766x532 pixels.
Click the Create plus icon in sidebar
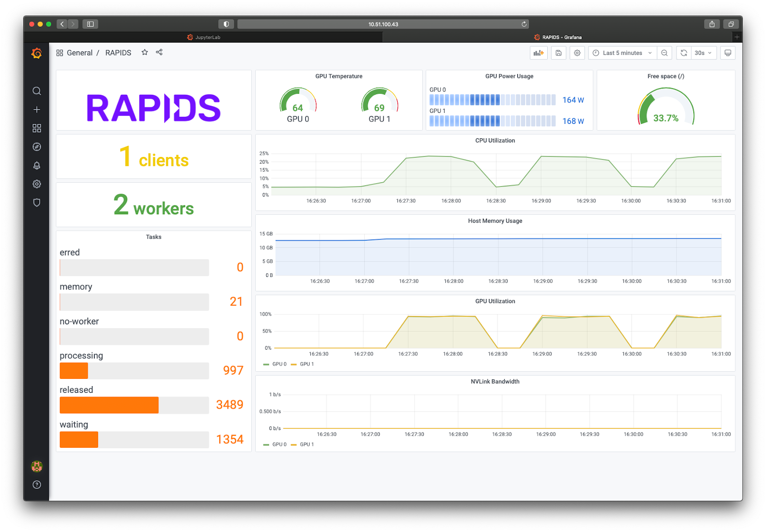(x=36, y=110)
